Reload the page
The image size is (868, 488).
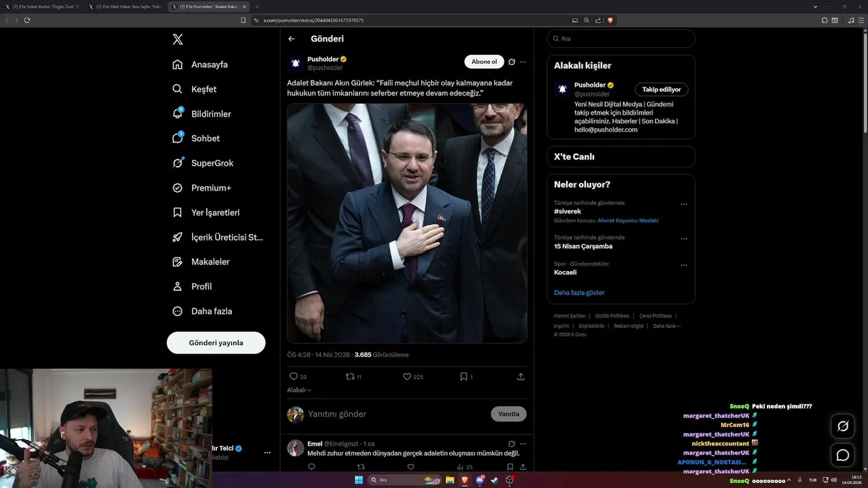click(27, 20)
